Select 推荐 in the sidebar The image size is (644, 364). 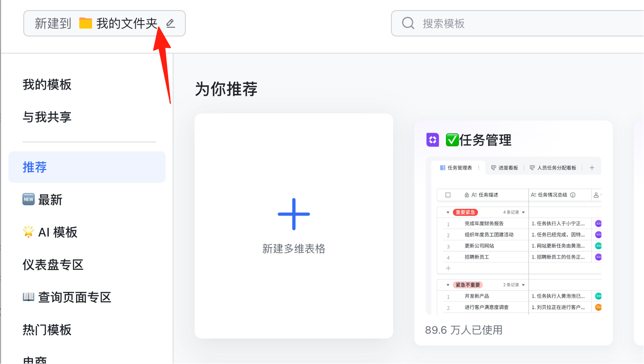tap(87, 167)
